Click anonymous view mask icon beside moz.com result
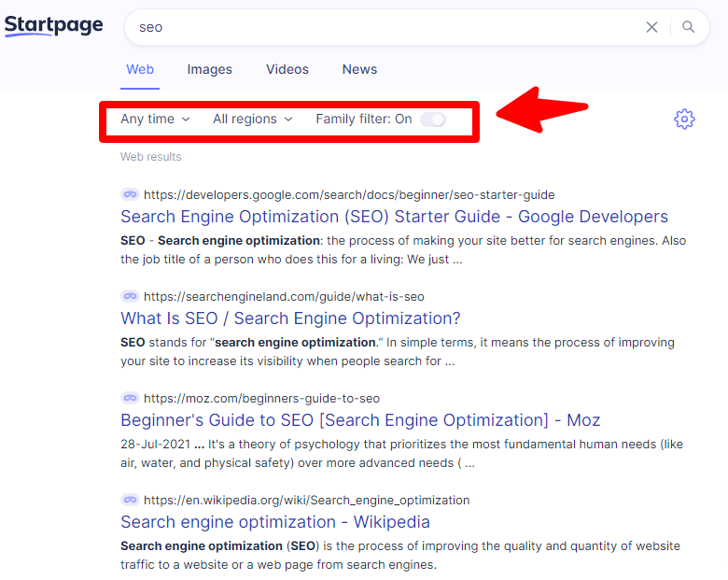Viewport: 728px width, 580px height. tap(130, 398)
